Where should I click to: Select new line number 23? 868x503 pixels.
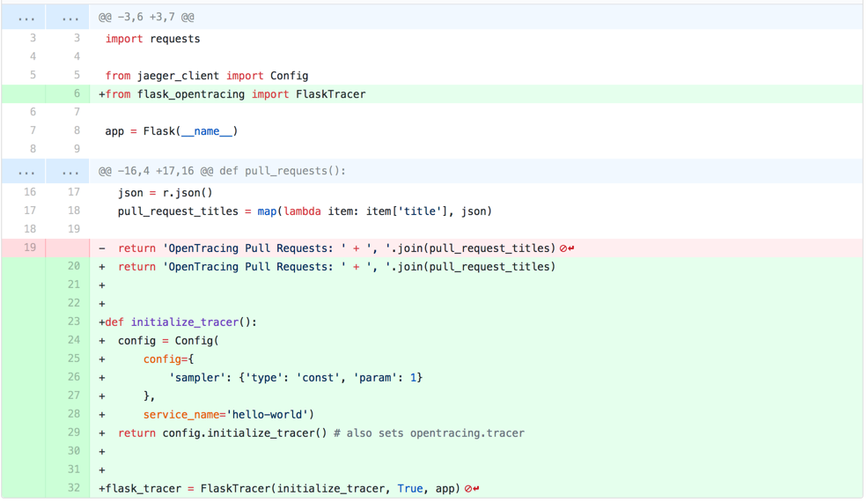click(x=74, y=322)
